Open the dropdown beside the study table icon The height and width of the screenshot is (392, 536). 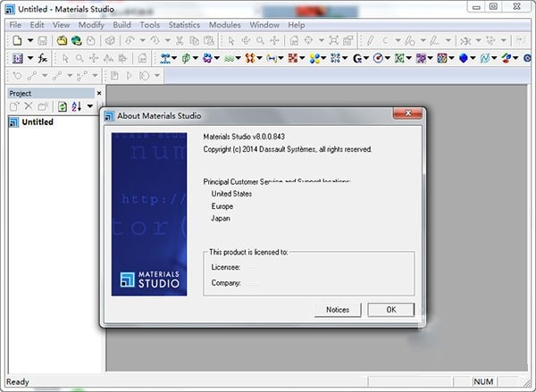(x=30, y=58)
